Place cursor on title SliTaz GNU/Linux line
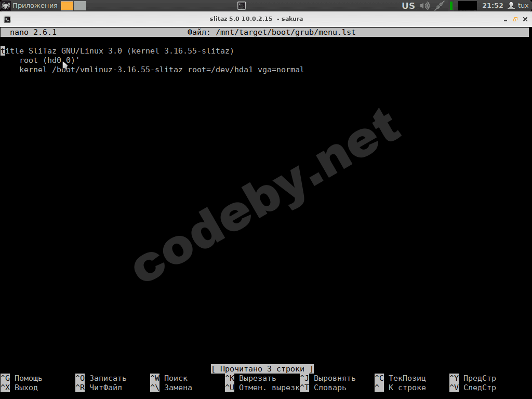Image resolution: width=532 pixels, height=399 pixels. coord(117,51)
